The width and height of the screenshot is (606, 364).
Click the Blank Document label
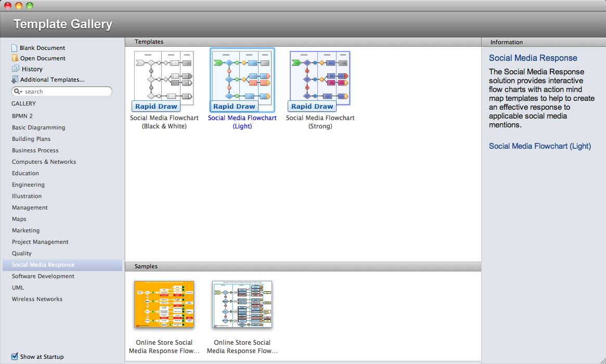click(x=43, y=48)
